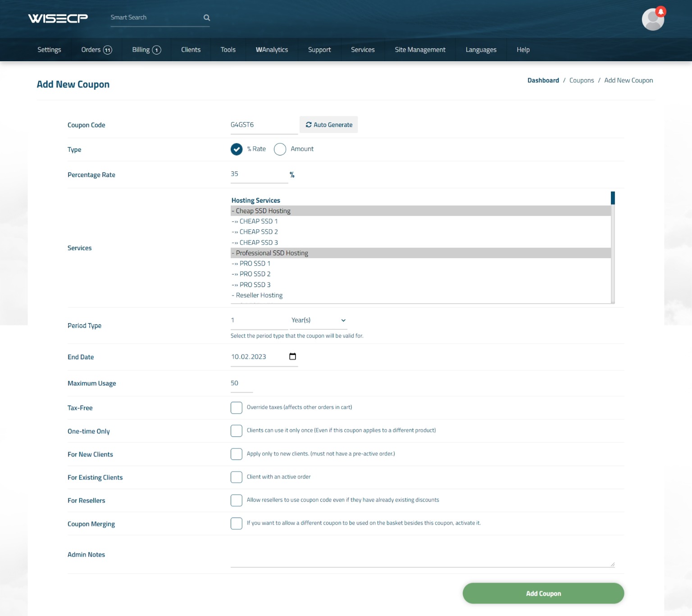Enable the For Resellers checkbox

237,500
